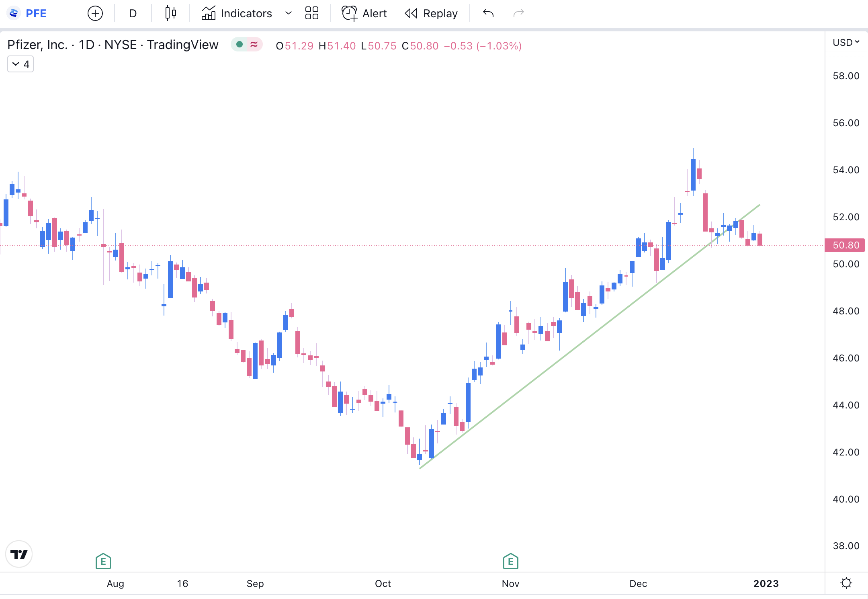The width and height of the screenshot is (868, 599).
Task: Click the Dec time axis label
Action: [x=638, y=583]
